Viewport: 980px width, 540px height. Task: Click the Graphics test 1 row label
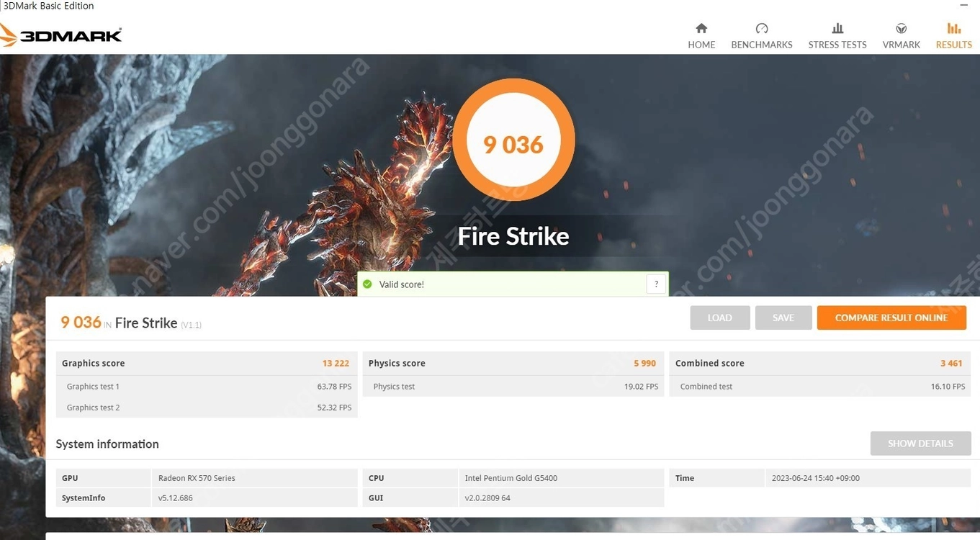tap(94, 387)
